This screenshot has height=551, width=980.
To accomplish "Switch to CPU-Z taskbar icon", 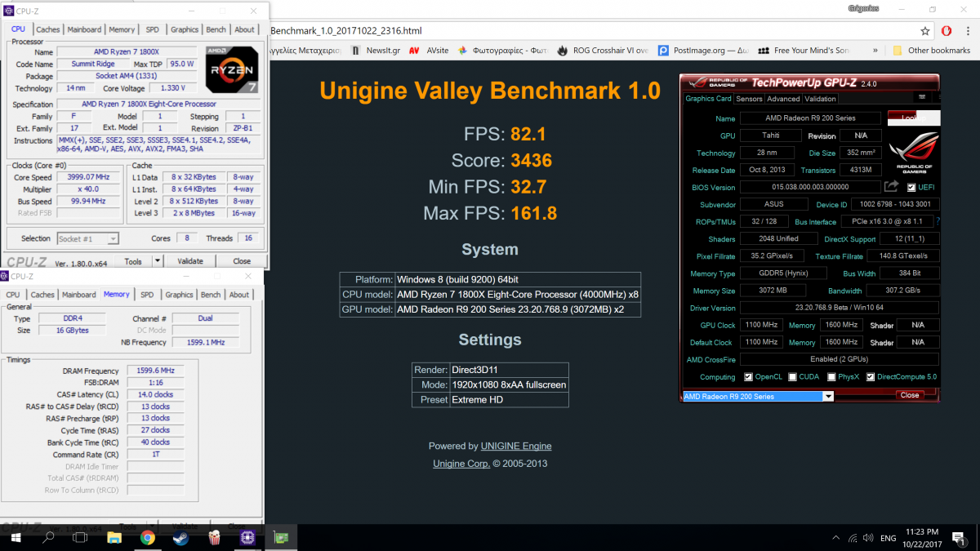I will click(247, 538).
